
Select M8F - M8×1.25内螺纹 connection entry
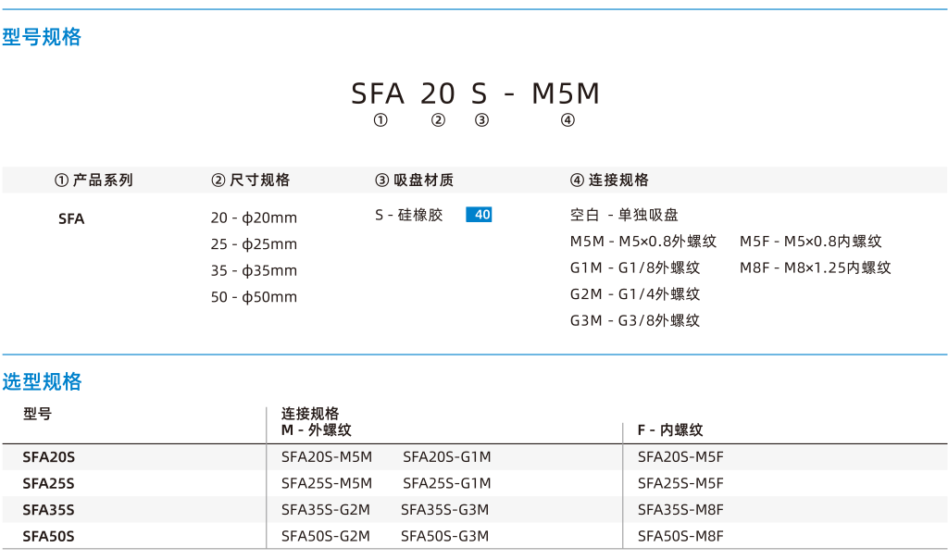(816, 268)
